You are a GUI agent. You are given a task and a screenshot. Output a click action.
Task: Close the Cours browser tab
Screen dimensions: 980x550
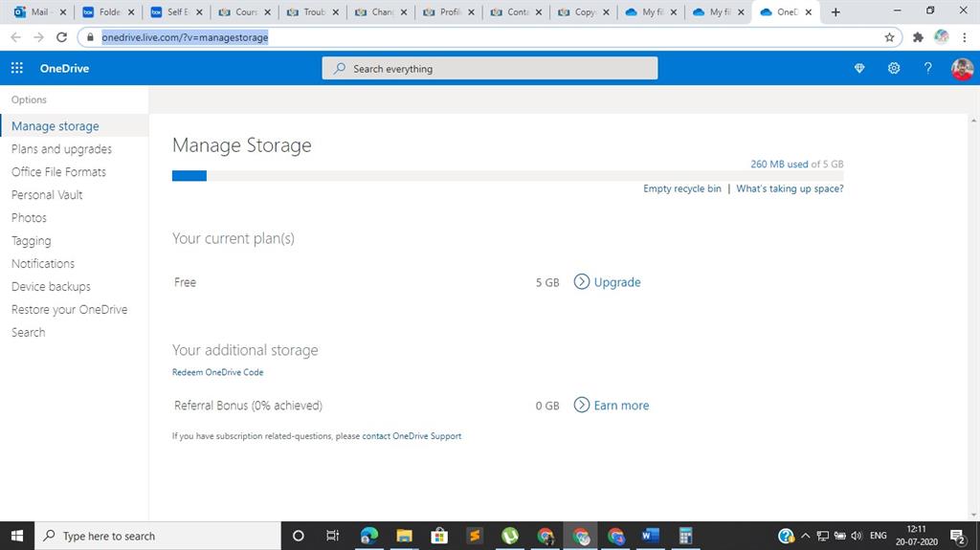coord(268,11)
